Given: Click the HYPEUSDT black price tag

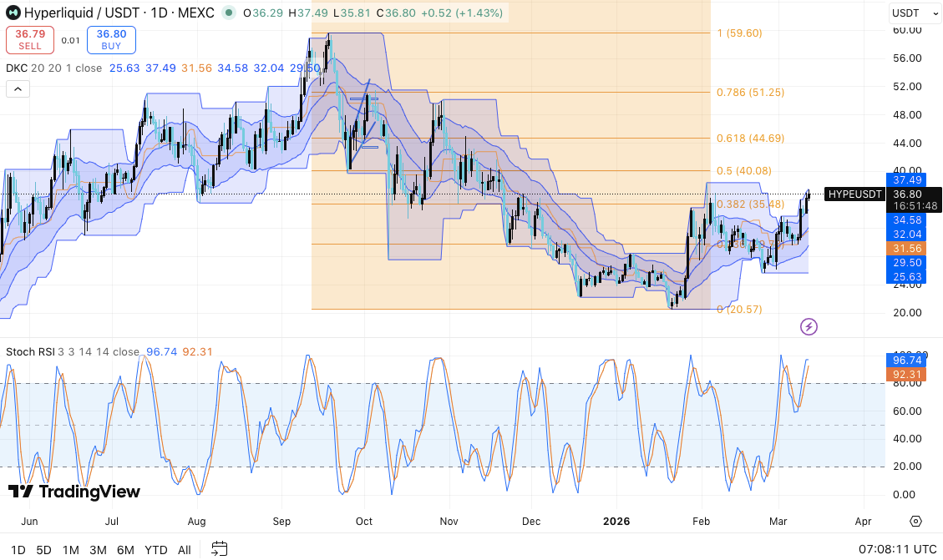Looking at the screenshot, I should point(854,194).
